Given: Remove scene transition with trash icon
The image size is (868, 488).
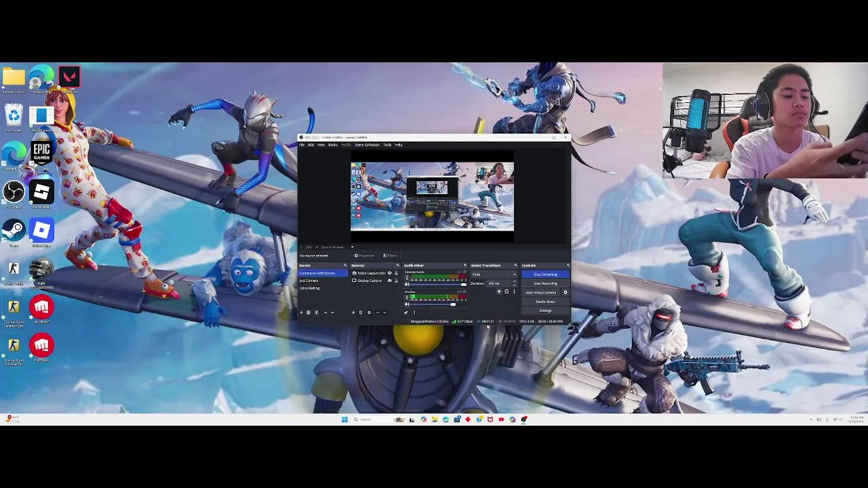Looking at the screenshot, I should [507, 291].
